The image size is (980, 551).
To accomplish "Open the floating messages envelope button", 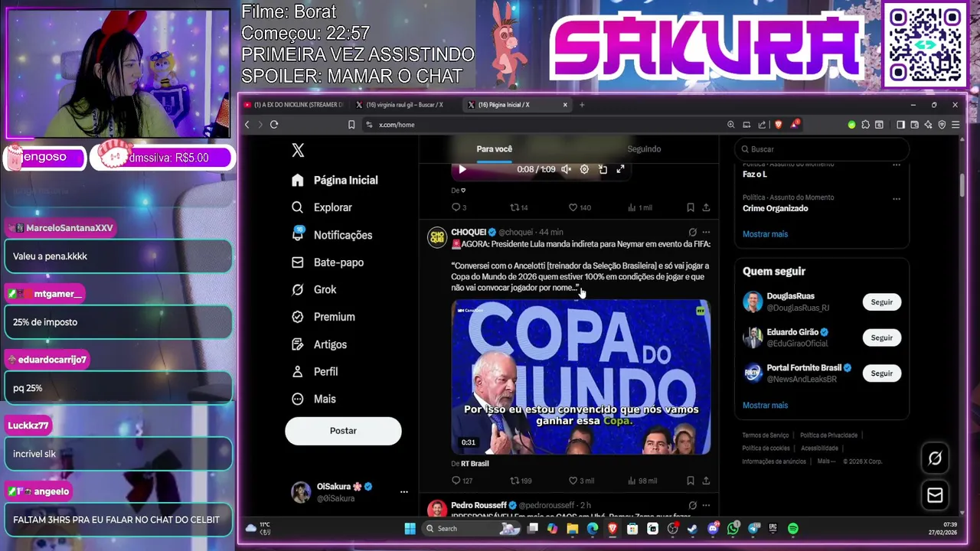I will pos(935,495).
